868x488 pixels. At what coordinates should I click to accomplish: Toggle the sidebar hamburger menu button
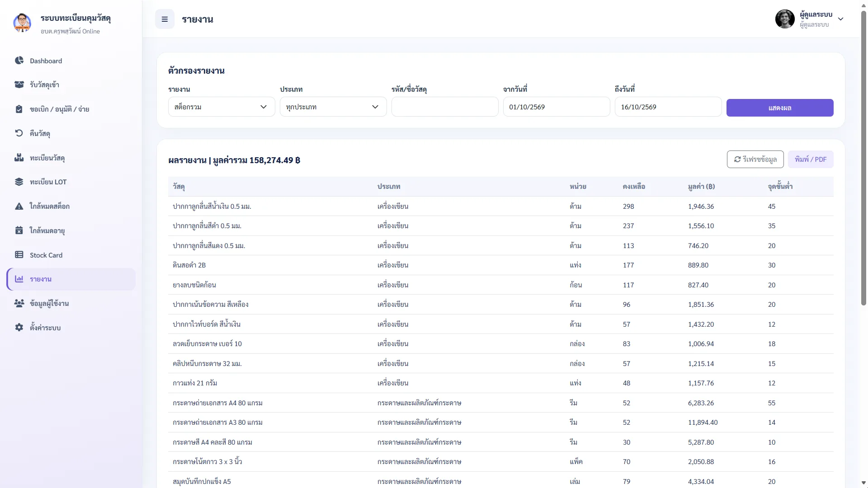(x=165, y=19)
